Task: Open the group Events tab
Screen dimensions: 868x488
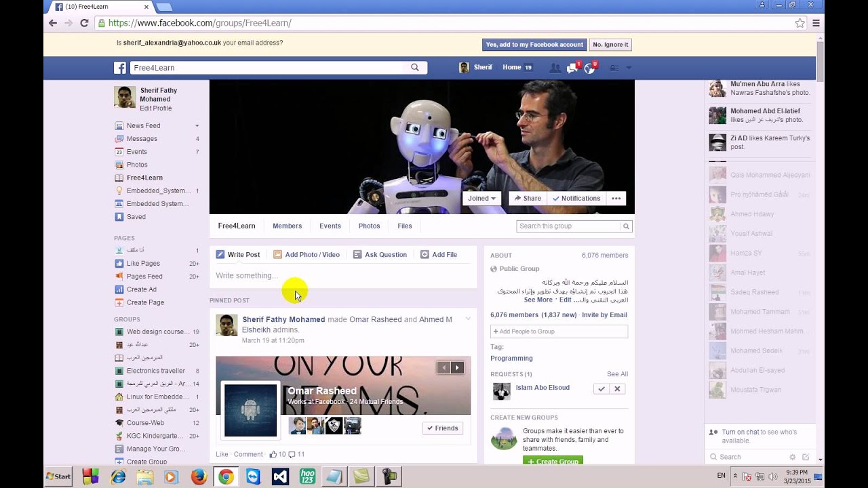Action: (x=330, y=226)
